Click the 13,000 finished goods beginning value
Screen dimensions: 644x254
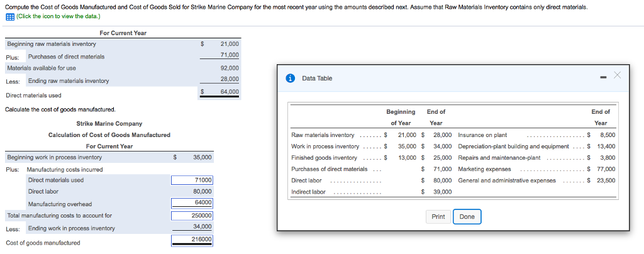coord(407,158)
